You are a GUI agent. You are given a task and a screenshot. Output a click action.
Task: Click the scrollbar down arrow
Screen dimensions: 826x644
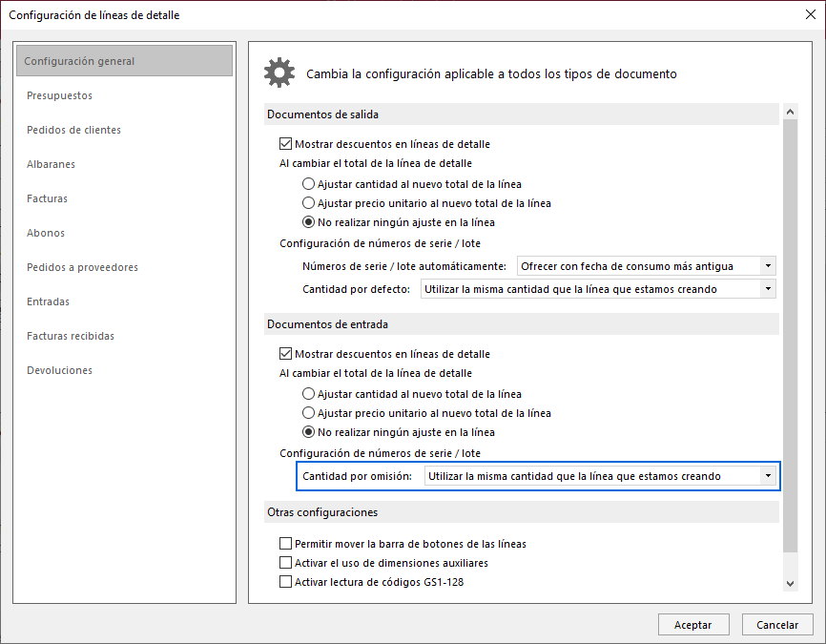(790, 583)
